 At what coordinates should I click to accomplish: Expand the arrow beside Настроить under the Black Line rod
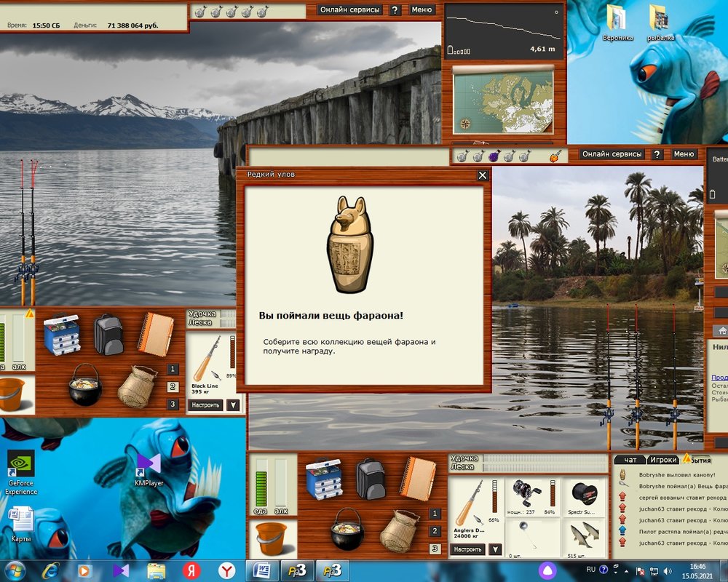point(232,405)
